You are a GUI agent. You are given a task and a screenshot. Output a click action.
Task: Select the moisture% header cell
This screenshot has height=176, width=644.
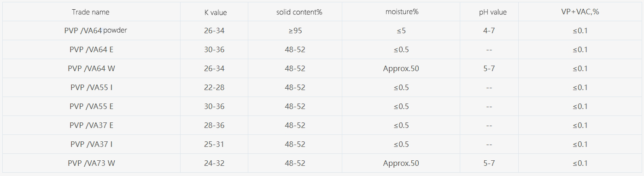pyautogui.click(x=402, y=12)
